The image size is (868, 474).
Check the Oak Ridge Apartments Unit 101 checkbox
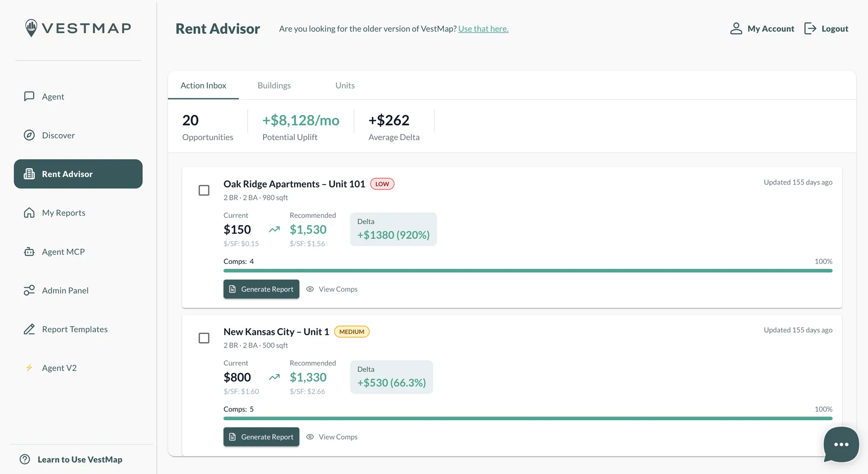click(x=204, y=190)
